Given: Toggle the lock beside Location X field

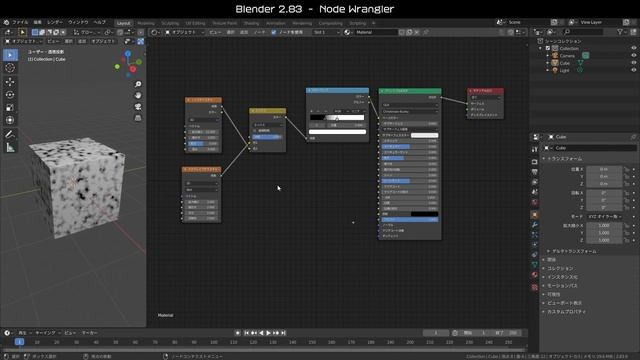Looking at the screenshot, I should tap(627, 169).
